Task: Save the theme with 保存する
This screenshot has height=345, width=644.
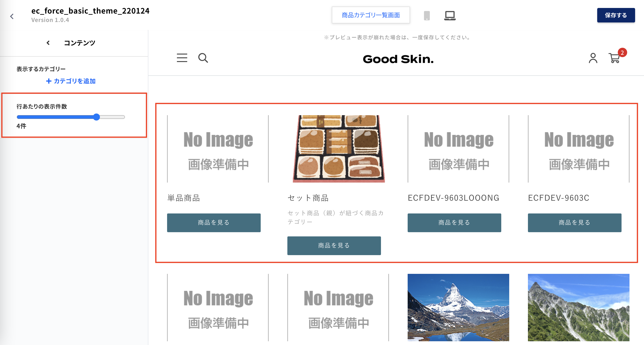Action: (616, 15)
